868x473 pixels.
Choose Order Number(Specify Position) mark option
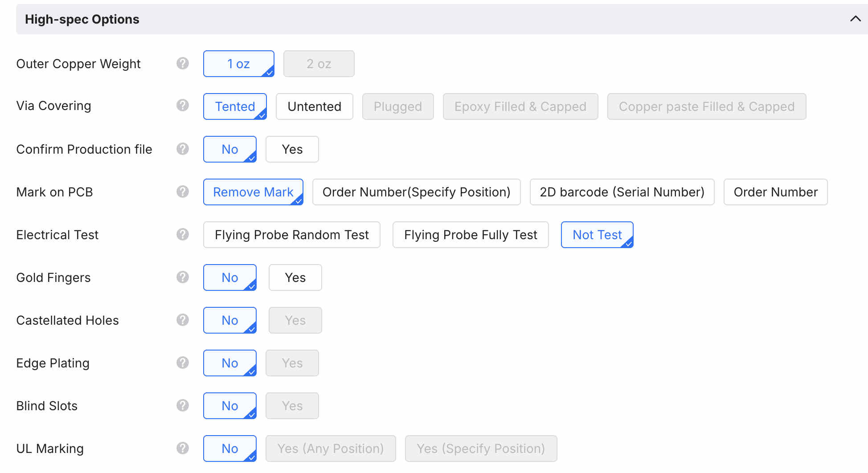pyautogui.click(x=416, y=192)
